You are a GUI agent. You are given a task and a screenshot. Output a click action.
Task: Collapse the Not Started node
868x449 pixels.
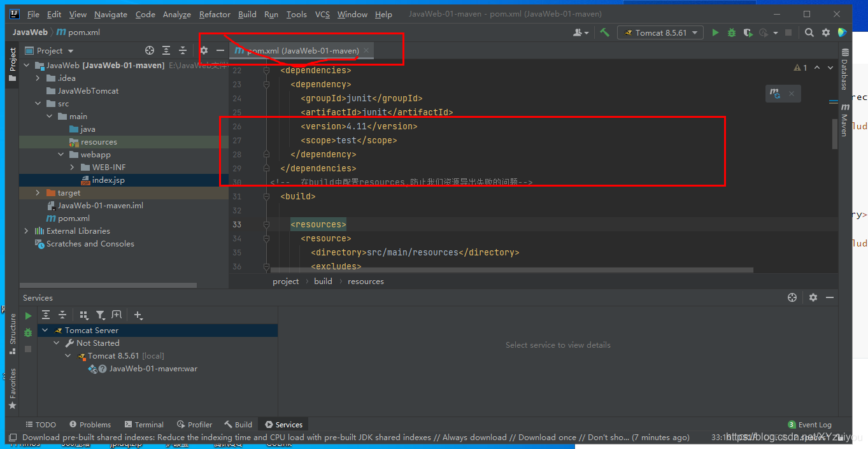tap(57, 343)
